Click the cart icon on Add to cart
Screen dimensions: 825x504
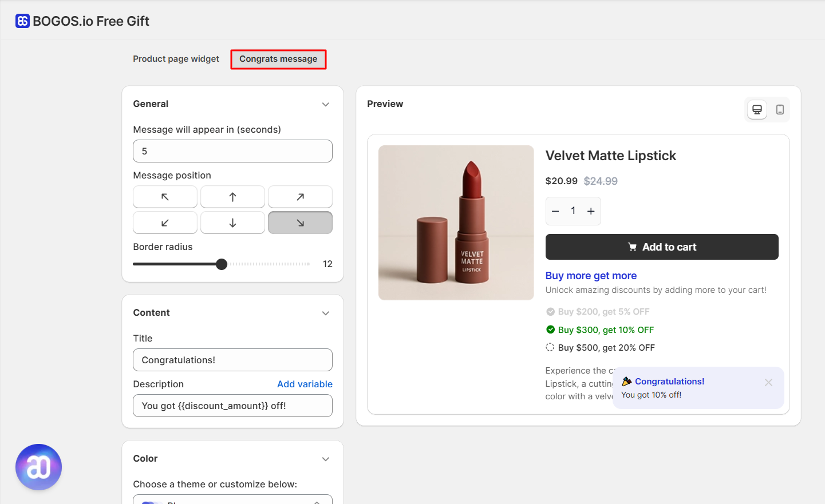632,247
